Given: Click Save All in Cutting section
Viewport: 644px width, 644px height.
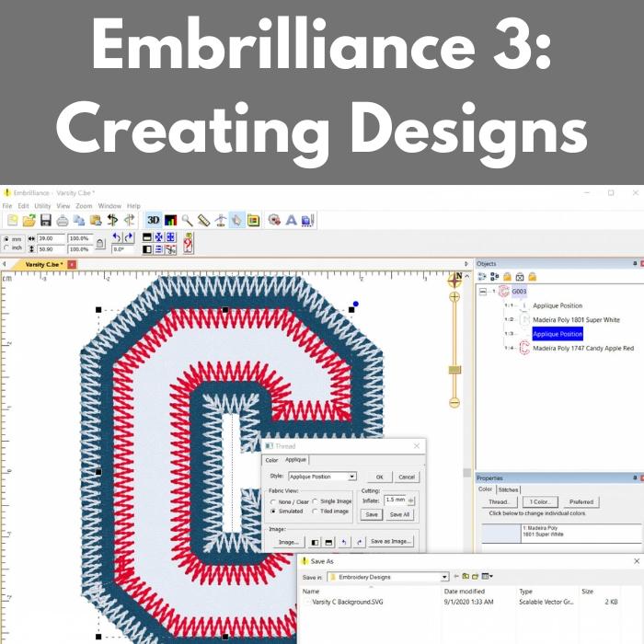Looking at the screenshot, I should pyautogui.click(x=399, y=514).
